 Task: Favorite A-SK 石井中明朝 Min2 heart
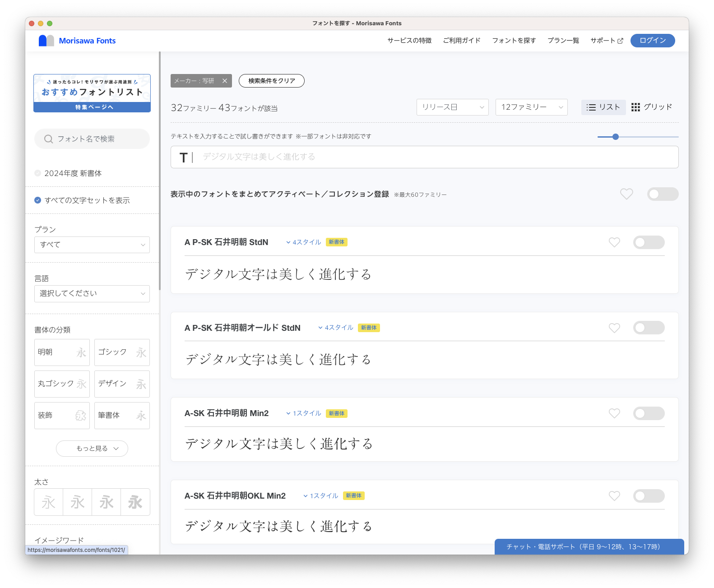click(614, 413)
